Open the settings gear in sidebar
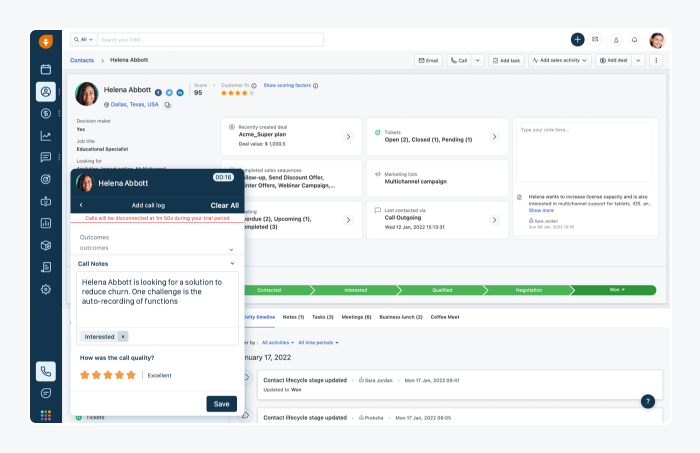 (46, 289)
